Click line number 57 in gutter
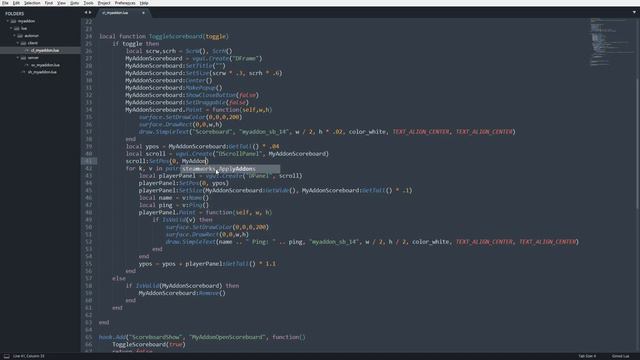 coord(89,278)
